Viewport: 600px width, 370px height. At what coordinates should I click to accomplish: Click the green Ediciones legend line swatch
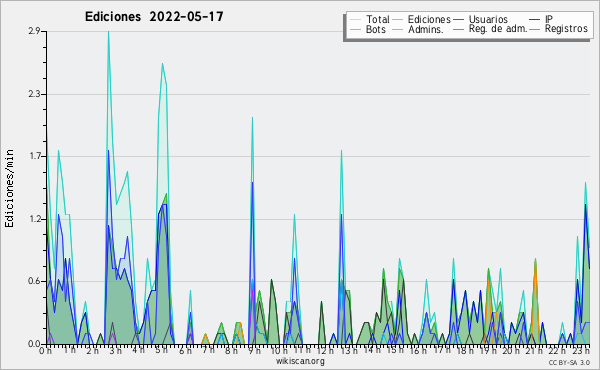tap(398, 20)
